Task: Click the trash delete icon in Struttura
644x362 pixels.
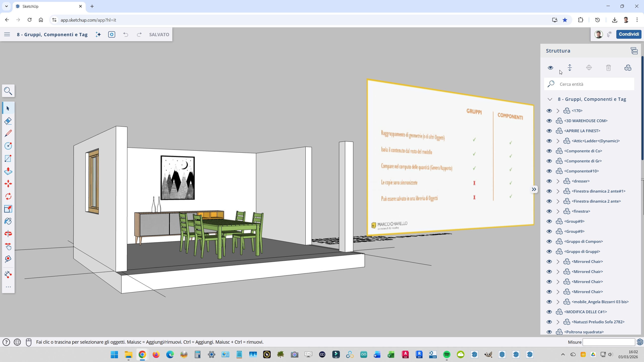Action: [x=608, y=68]
